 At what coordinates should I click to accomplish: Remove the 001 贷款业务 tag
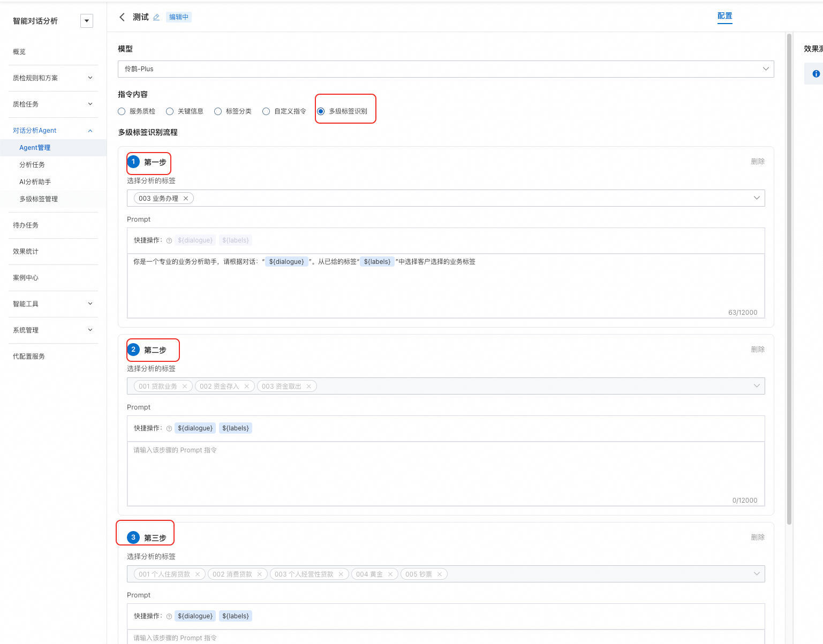pos(185,386)
